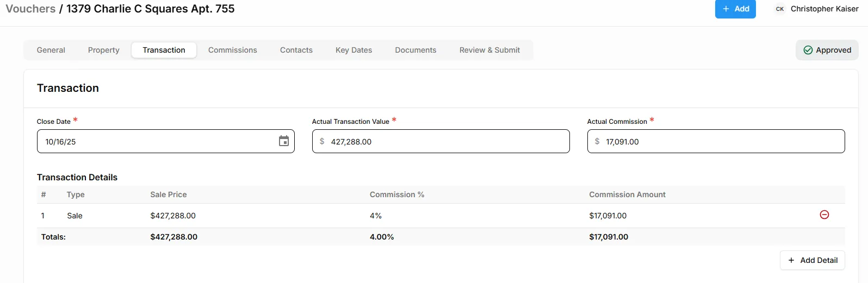Open the Key Dates tab
Screen dimensions: 868x283
354,50
